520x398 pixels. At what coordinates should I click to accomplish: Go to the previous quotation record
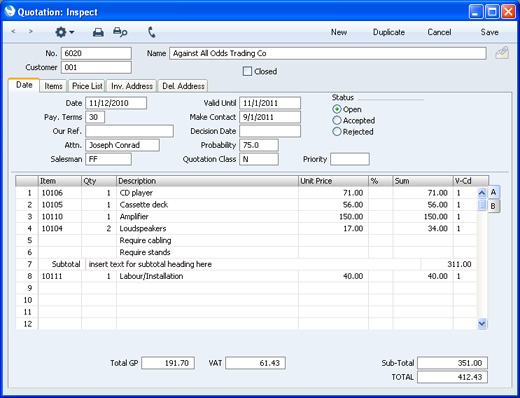[x=13, y=32]
